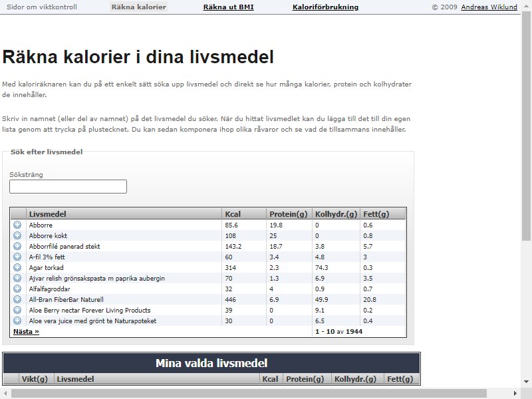This screenshot has height=399, width=532.
Task: Go to next results with Nästa »
Action: tap(26, 331)
